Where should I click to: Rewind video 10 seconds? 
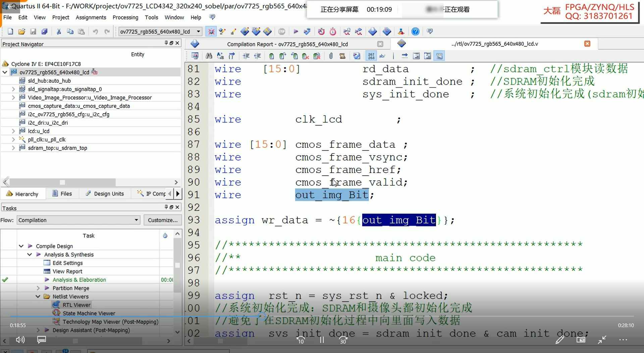[301, 340]
